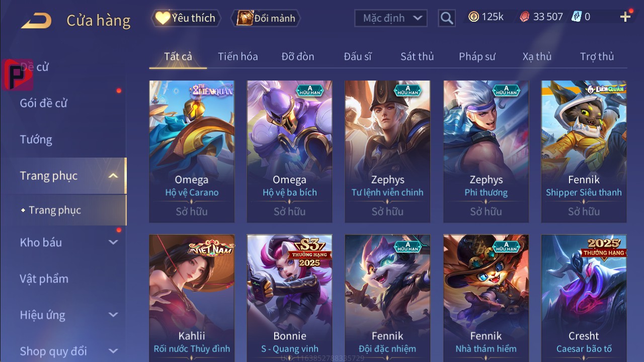Open Đổi mảnh chest icon
Image resolution: width=644 pixels, height=362 pixels.
[x=245, y=18]
